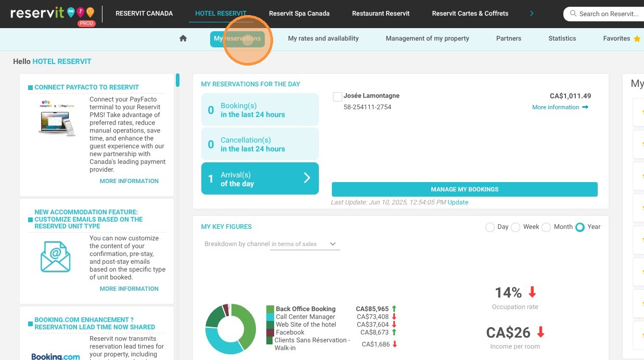
Task: Click the maroon Facebook legend swatch
Action: 270,332
